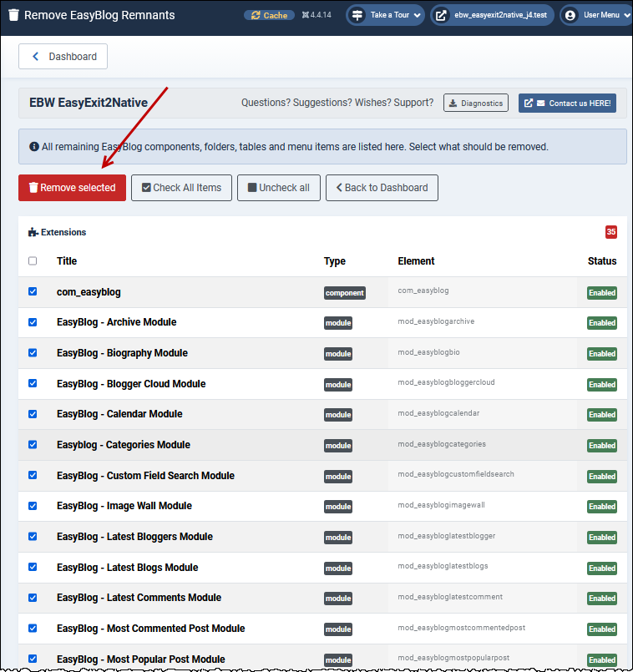Click Back to Dashboard button
The width and height of the screenshot is (633, 672).
382,188
